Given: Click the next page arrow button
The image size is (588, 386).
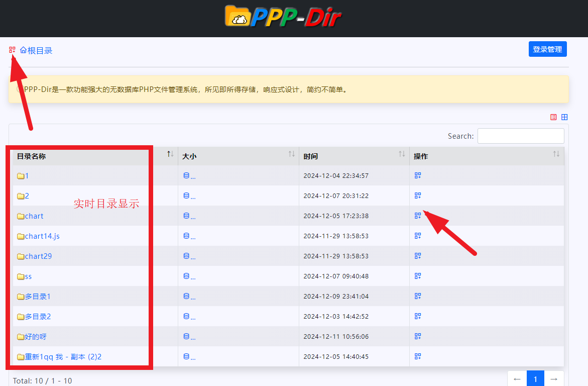Looking at the screenshot, I should point(554,379).
